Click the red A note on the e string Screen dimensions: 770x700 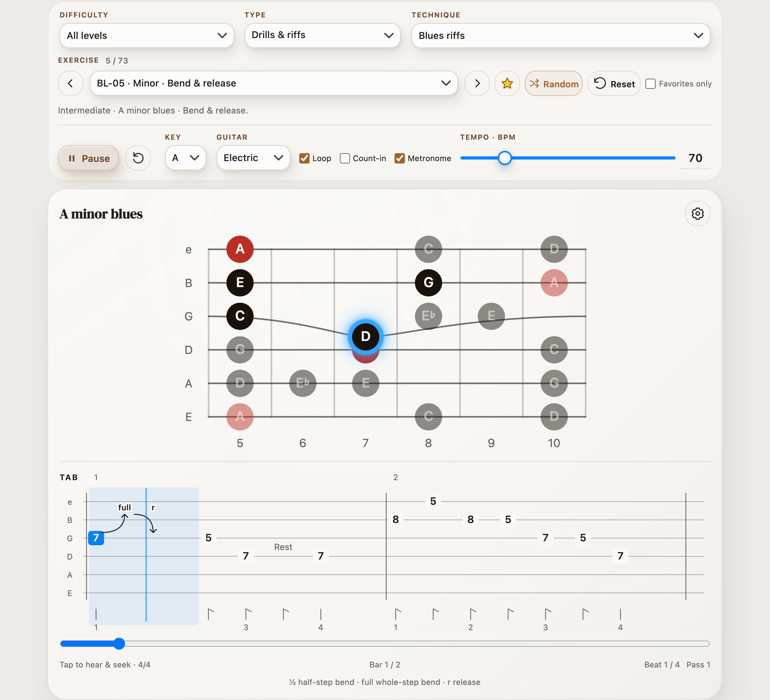pyautogui.click(x=240, y=249)
